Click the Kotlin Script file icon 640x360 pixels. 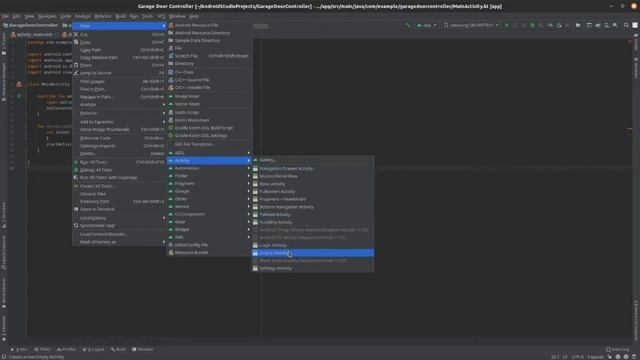(x=171, y=112)
